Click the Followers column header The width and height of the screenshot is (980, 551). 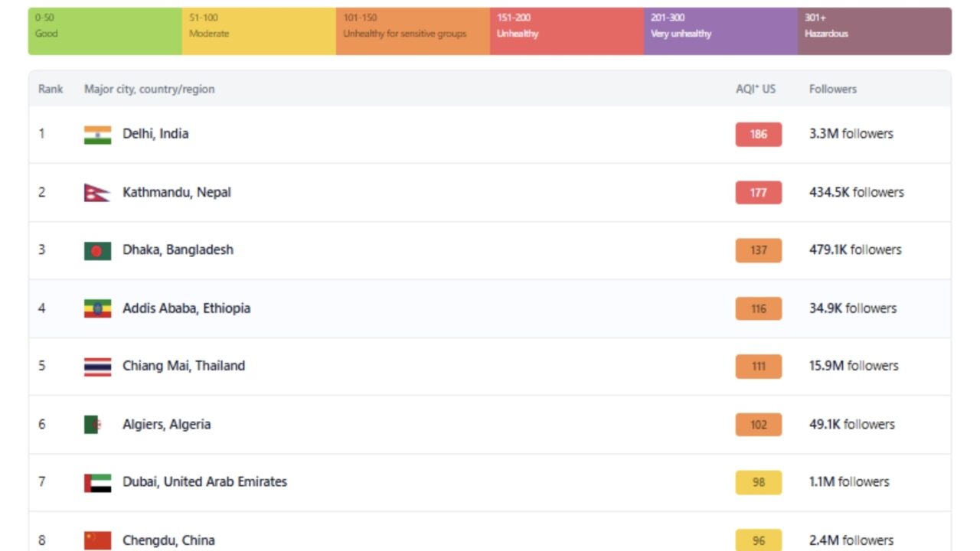coord(832,89)
